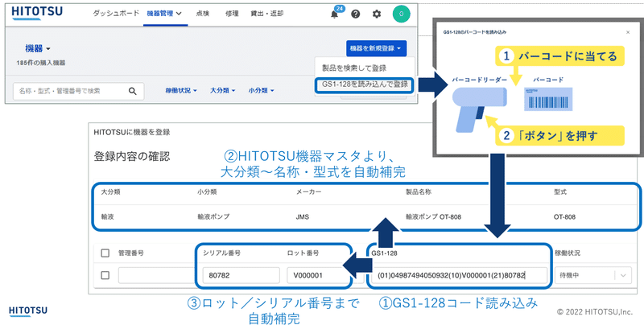Click the HITOTSU logo in header
644x325 pixels.
(37, 13)
